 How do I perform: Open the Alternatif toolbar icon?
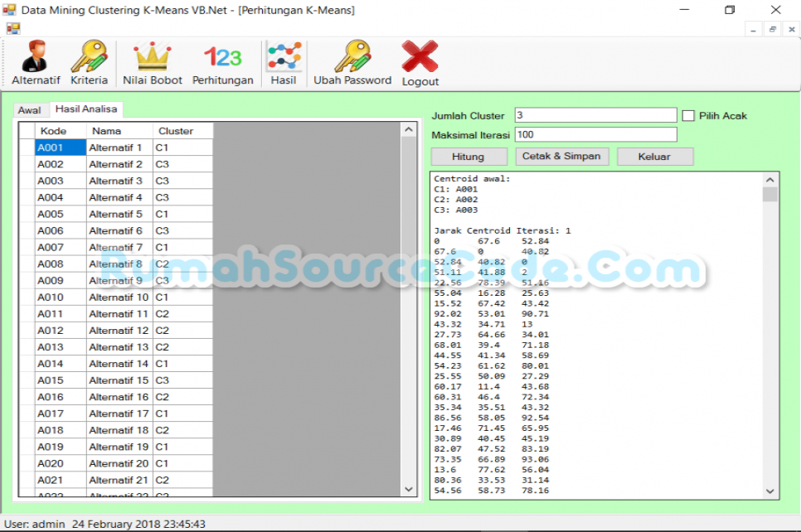point(35,60)
